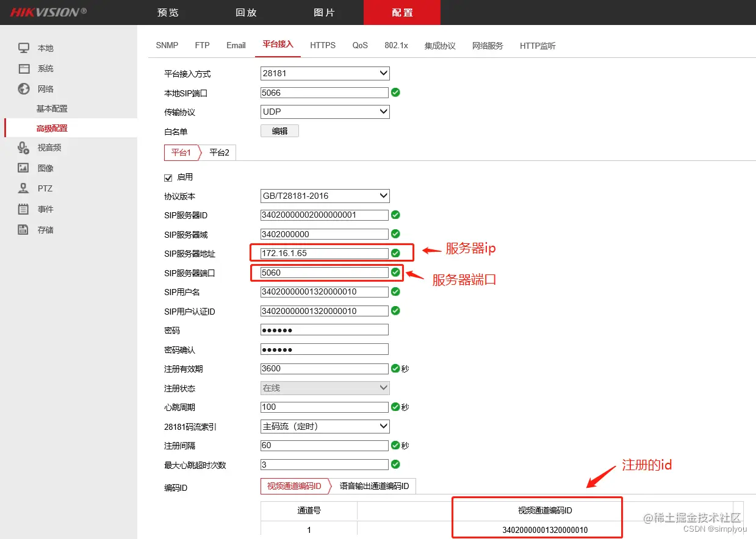Switch to the SNMP tab

point(167,45)
